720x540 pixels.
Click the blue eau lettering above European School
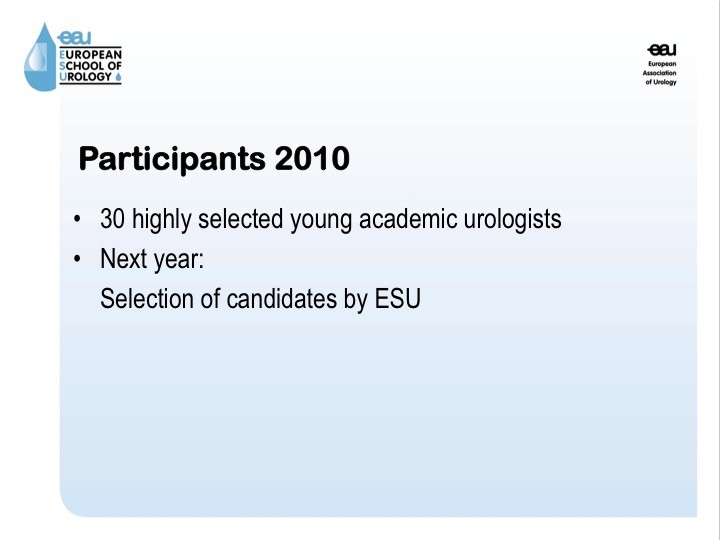tap(74, 38)
